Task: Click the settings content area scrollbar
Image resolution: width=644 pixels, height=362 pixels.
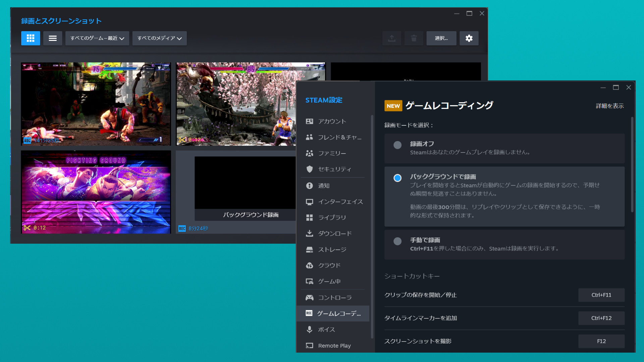Action: pyautogui.click(x=632, y=164)
